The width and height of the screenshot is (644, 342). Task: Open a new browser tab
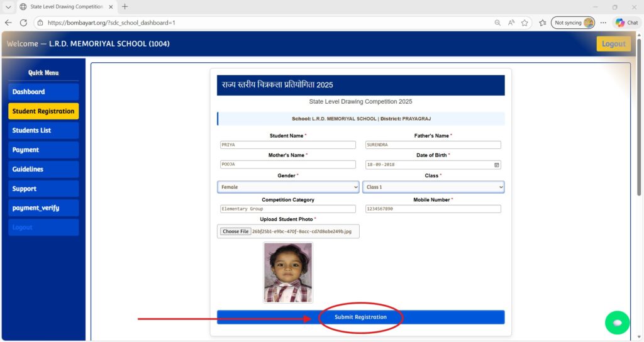[x=125, y=7]
